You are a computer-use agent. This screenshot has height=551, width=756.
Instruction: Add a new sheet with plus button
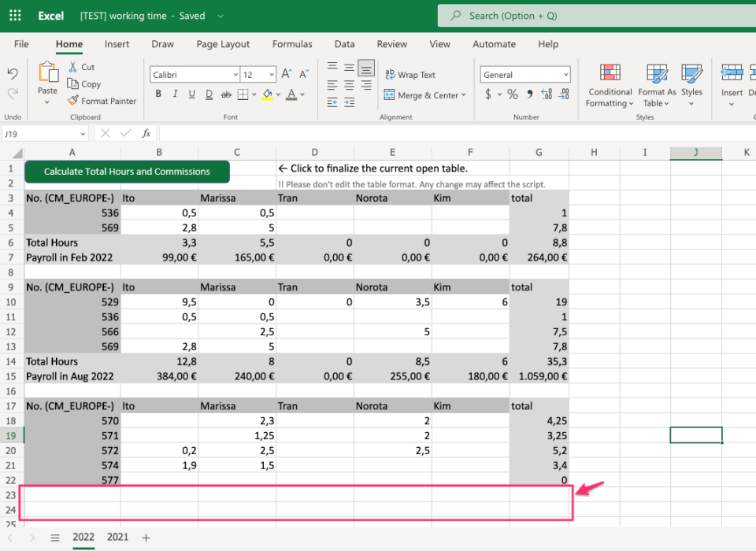[146, 538]
